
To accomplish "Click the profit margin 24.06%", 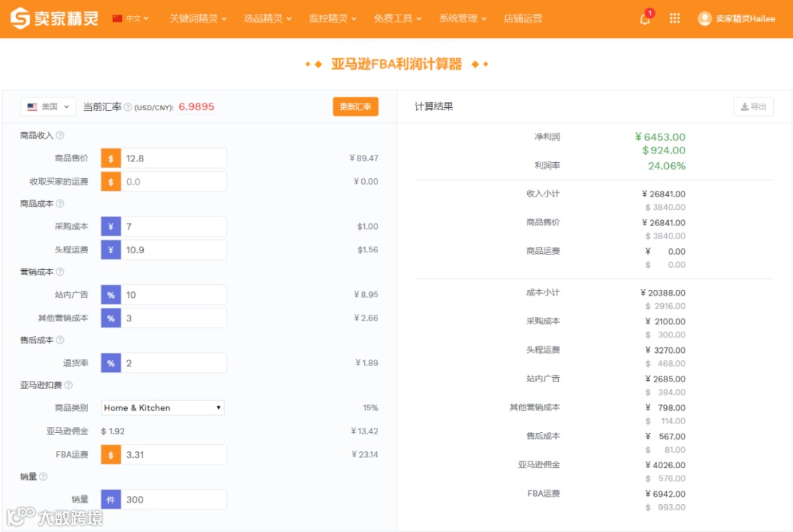I will point(667,166).
